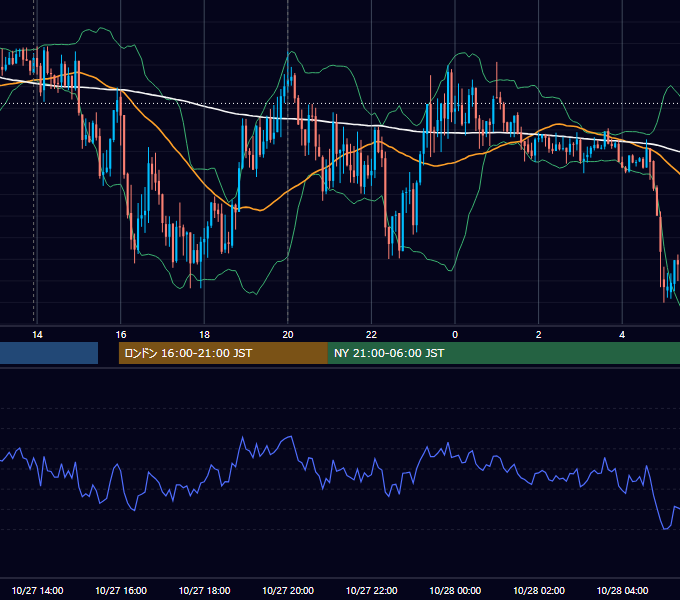Click the 16 hour label on the axis
This screenshot has height=600, width=680.
click(121, 335)
